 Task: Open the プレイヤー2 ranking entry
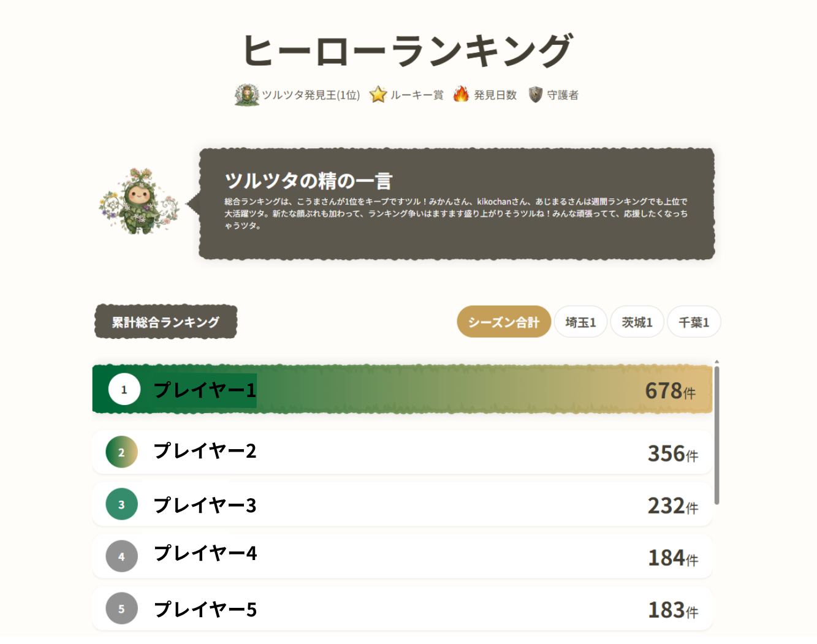[x=401, y=452]
